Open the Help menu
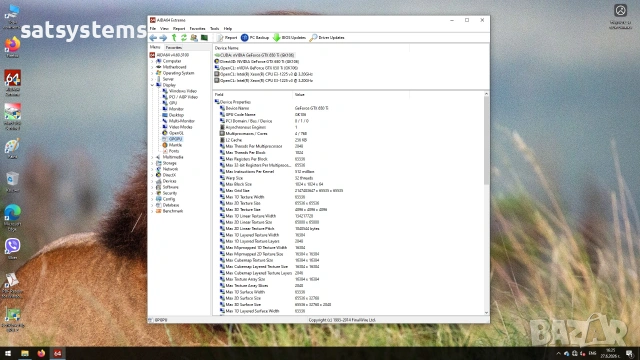The height and width of the screenshot is (360, 640). click(x=228, y=29)
